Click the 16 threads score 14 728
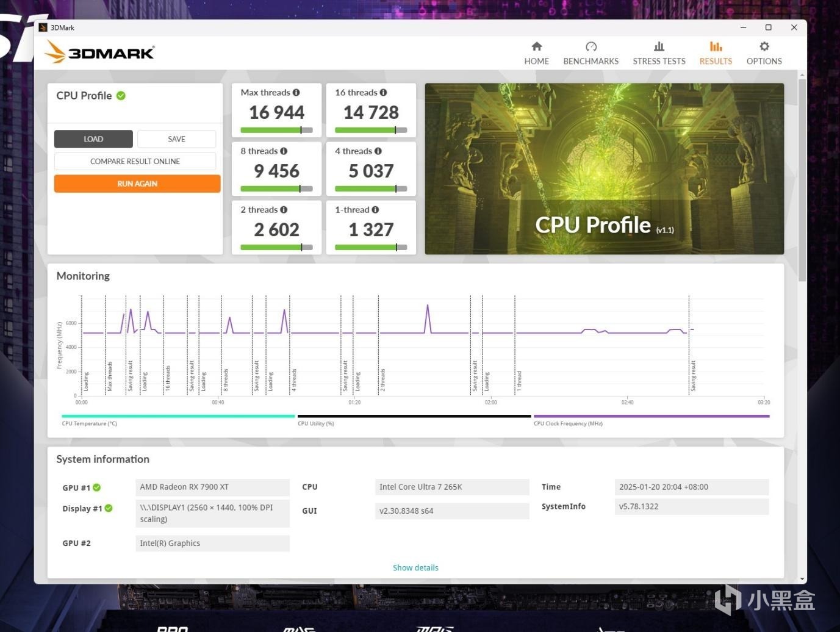The height and width of the screenshot is (632, 840). coord(371,113)
